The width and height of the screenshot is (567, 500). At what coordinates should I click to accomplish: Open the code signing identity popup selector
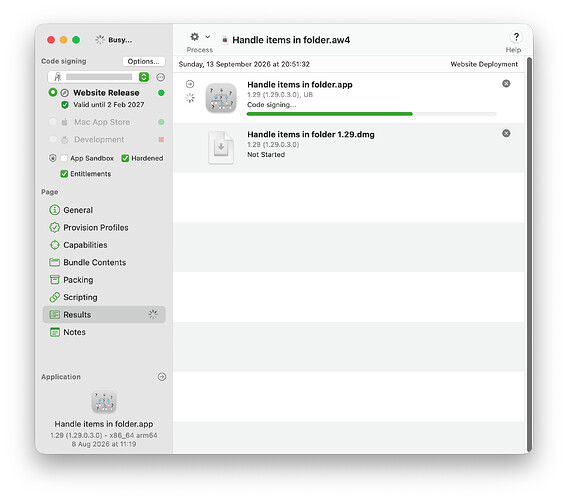[x=144, y=77]
